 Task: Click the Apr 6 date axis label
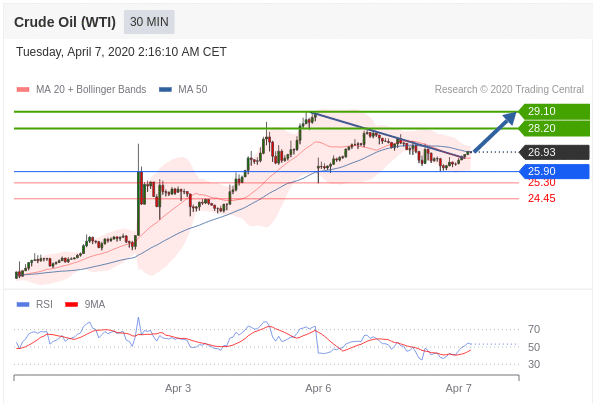click(318, 388)
